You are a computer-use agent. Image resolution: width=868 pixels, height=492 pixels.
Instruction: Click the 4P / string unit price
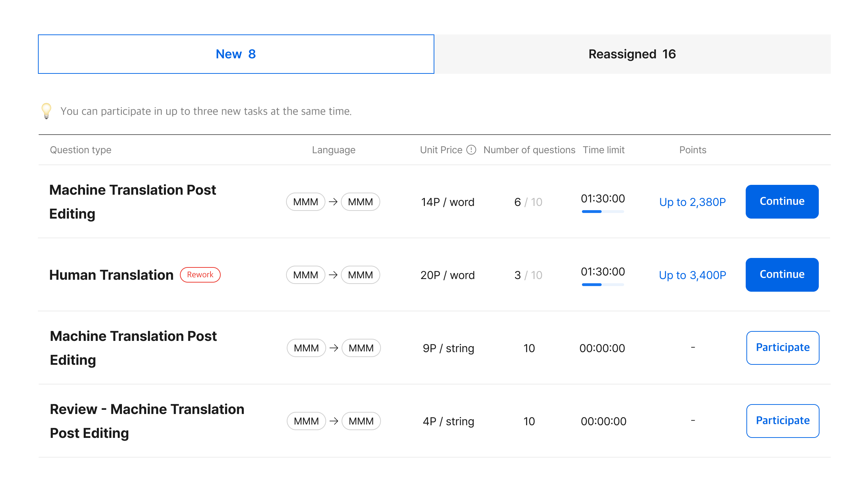point(448,421)
